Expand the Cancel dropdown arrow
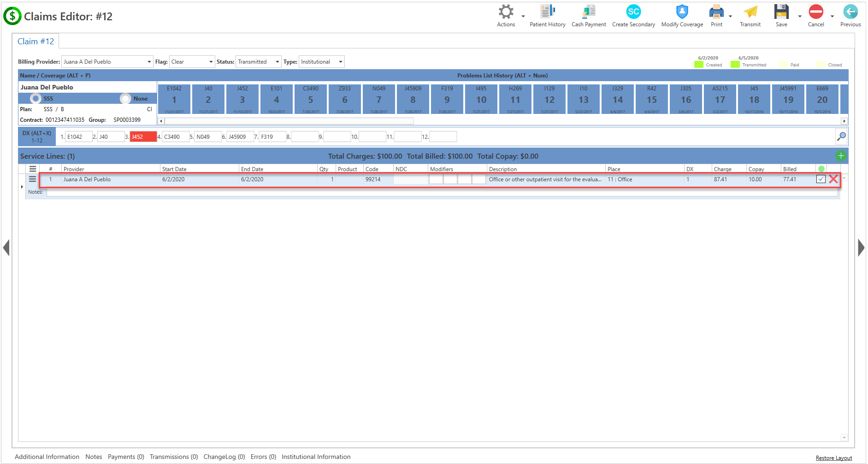This screenshot has width=868, height=464. [x=833, y=16]
